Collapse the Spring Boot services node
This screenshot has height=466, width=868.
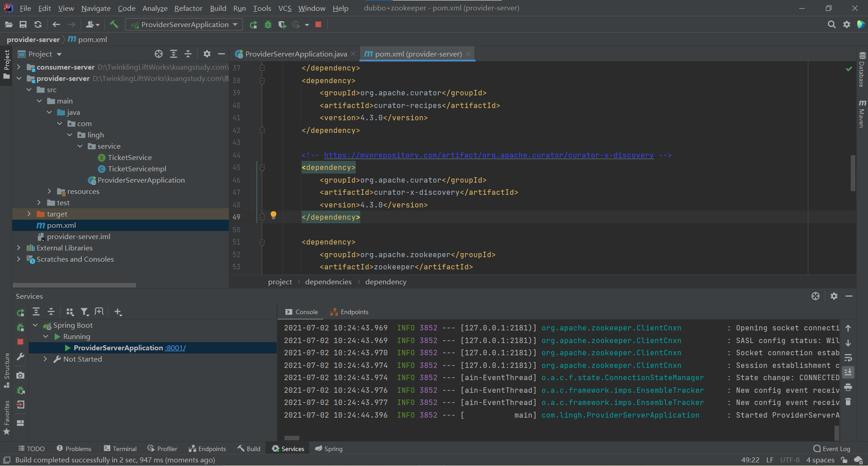tap(35, 325)
